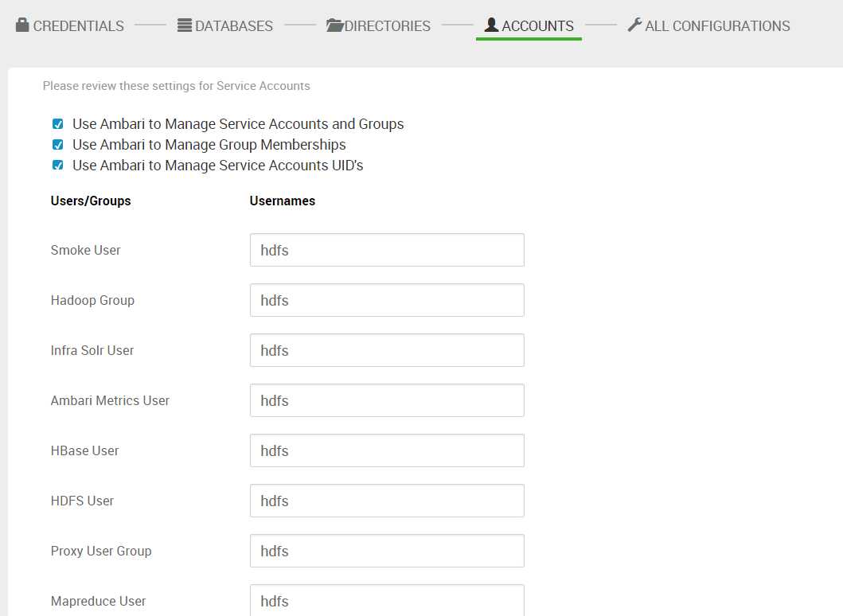843x616 pixels.
Task: Click the 'Mapreduce User' label
Action: pos(99,601)
